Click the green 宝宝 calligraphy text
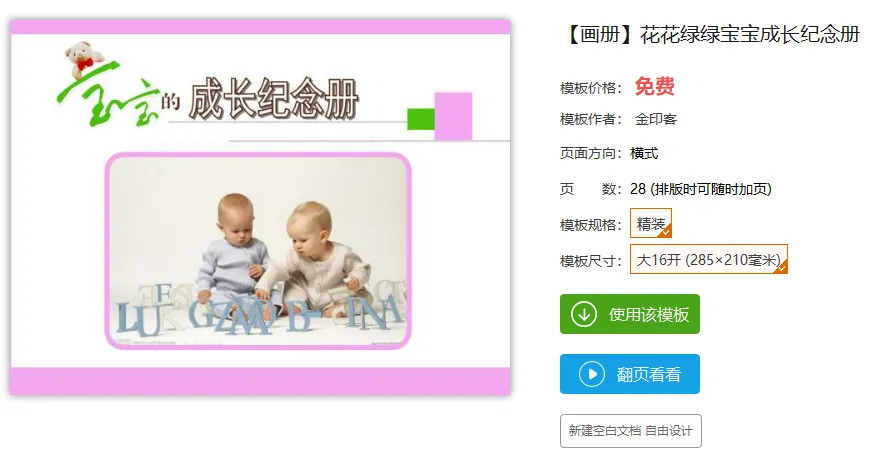 (108, 94)
